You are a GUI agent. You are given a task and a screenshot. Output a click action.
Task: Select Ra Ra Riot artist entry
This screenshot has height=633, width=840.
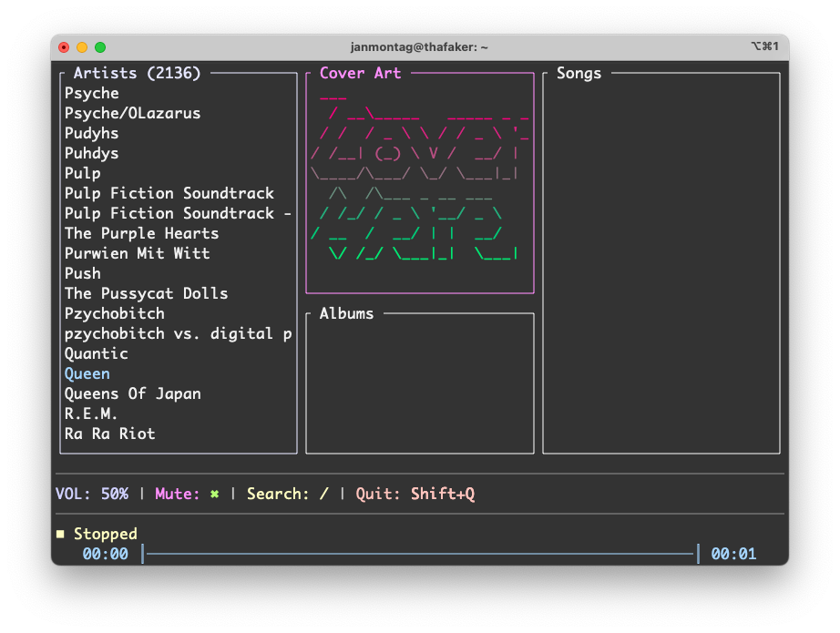pos(110,434)
